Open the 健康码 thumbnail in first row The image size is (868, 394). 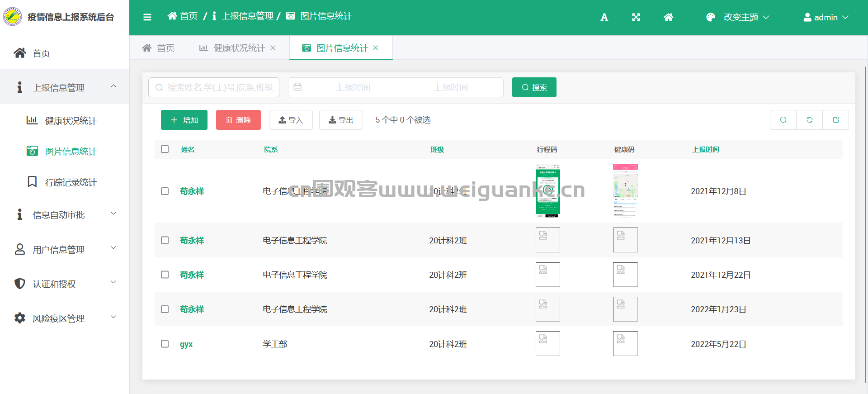625,190
